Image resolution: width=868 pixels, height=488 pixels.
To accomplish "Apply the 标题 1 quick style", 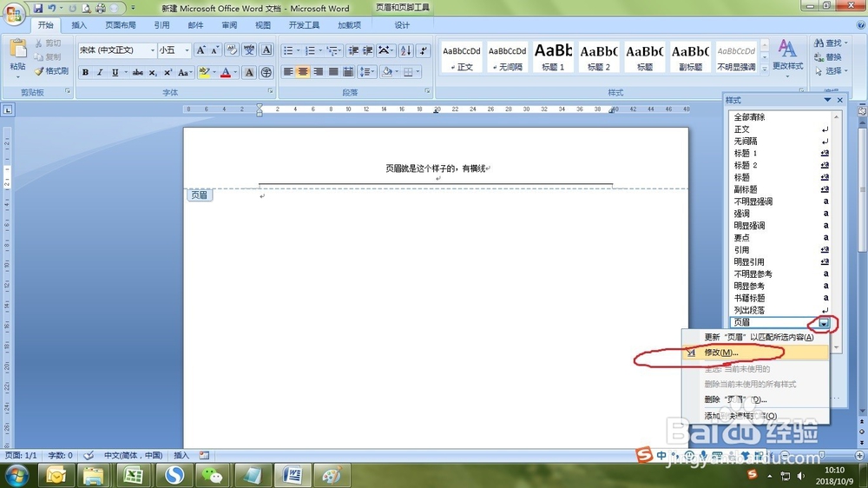I will (553, 56).
